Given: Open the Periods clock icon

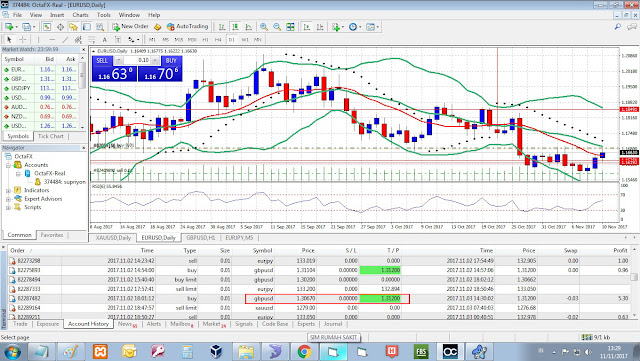Looking at the screenshot, I should pos(353,27).
